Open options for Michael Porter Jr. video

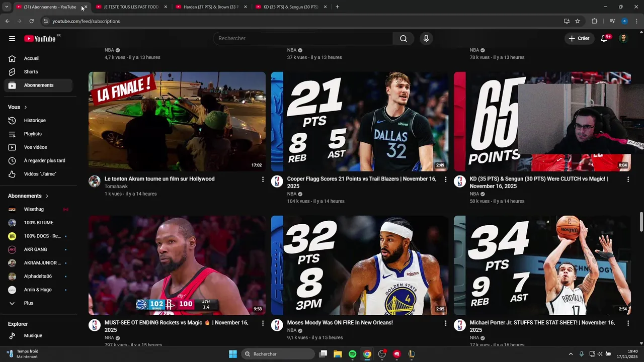point(628,323)
